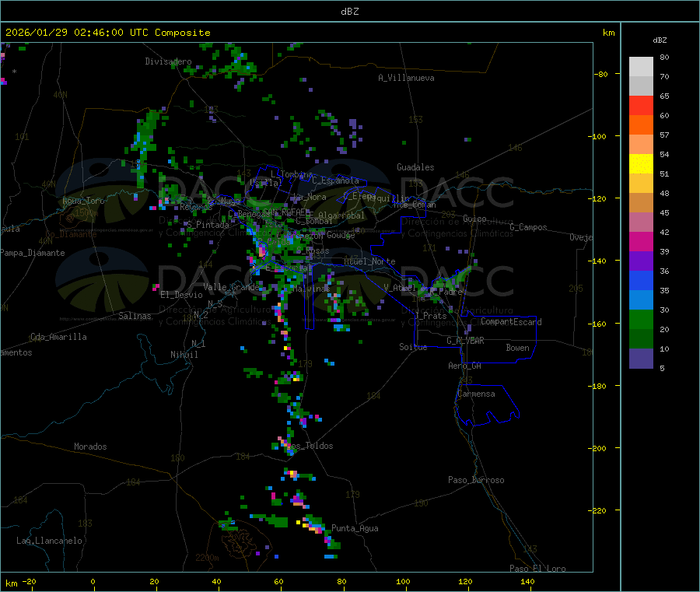Click the Carmensa map label

(x=476, y=394)
